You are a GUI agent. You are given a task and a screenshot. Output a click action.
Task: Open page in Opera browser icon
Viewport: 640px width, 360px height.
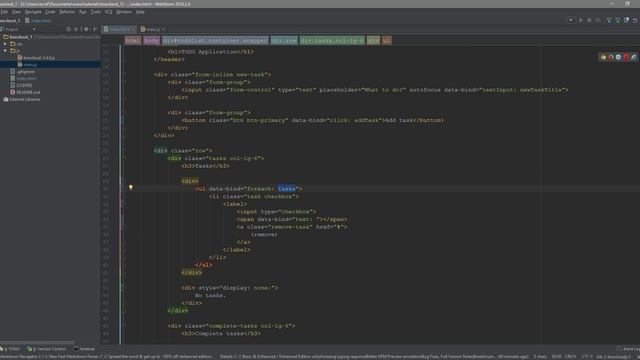tap(626, 58)
